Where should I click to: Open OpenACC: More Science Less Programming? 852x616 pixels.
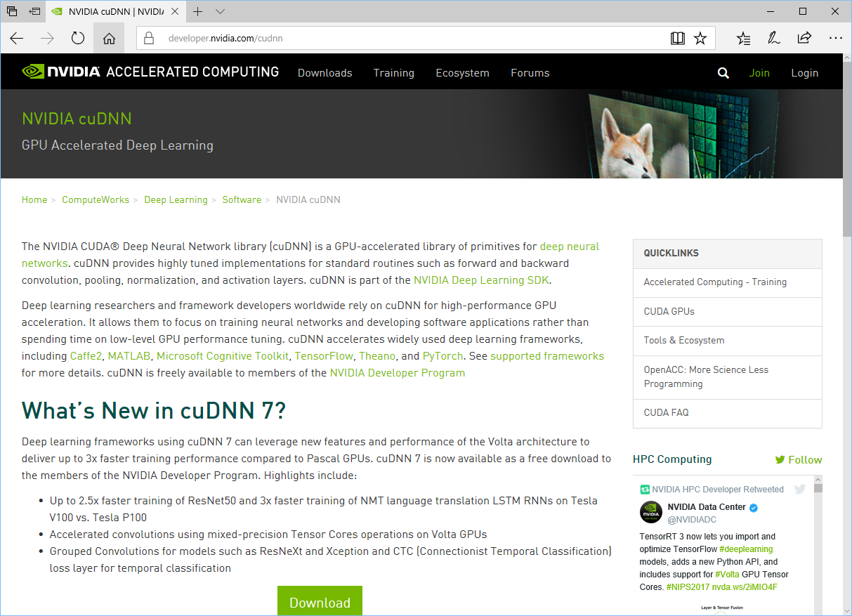[706, 376]
